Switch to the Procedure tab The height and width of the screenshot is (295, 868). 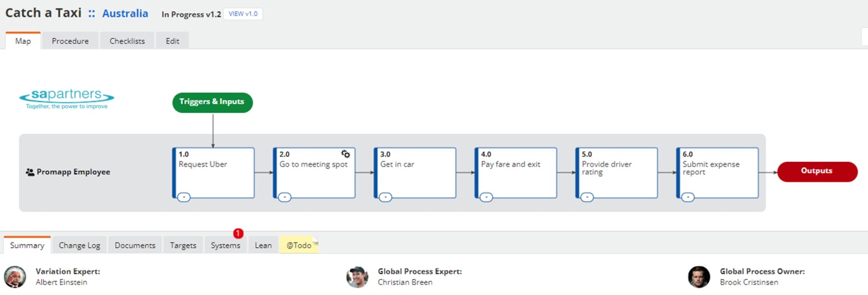[x=70, y=41]
